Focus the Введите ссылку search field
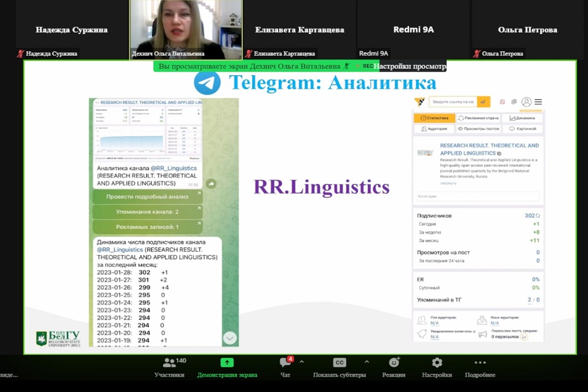This screenshot has width=588, height=392. point(453,102)
